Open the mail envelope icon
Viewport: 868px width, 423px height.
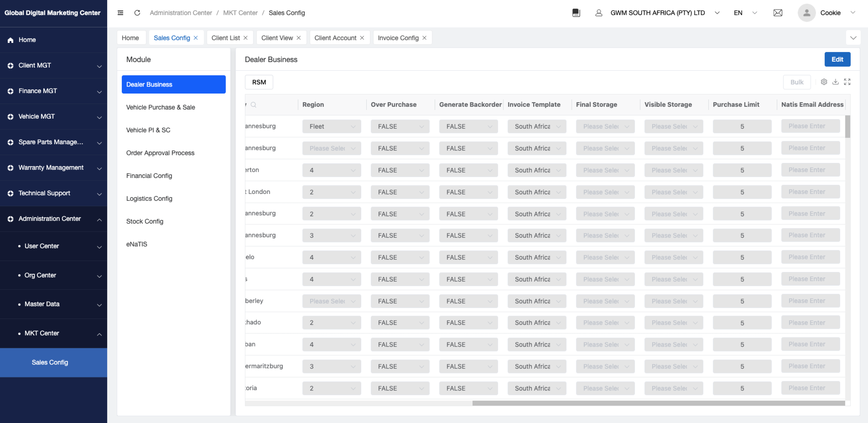pos(778,13)
